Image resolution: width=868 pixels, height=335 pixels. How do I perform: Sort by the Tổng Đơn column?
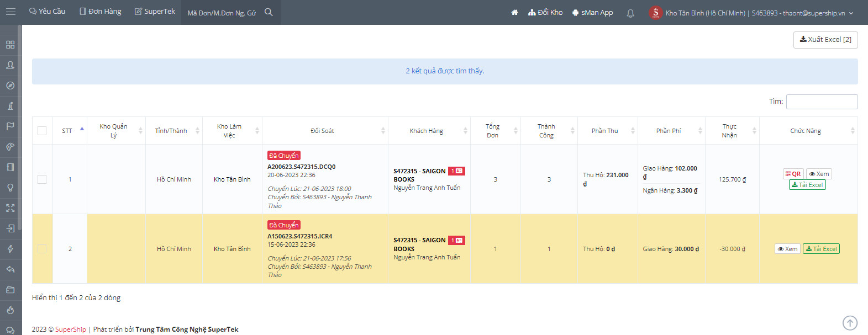(496, 131)
